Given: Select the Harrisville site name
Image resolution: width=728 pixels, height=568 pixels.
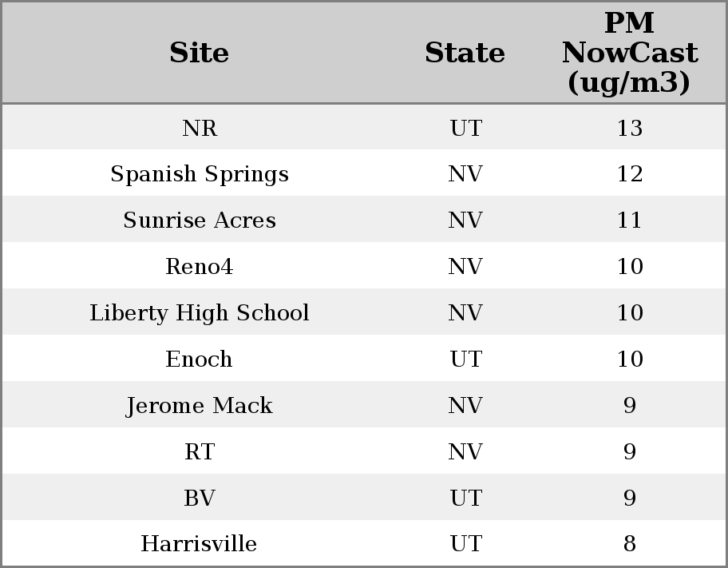Looking at the screenshot, I should tap(199, 544).
